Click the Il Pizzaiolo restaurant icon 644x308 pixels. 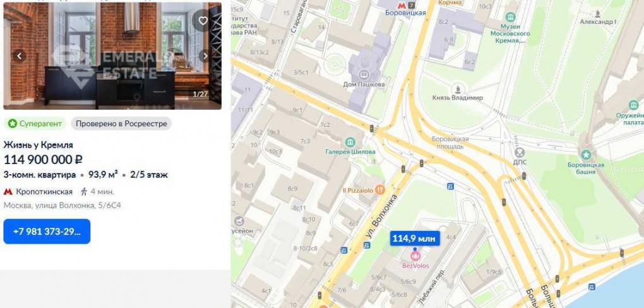tap(379, 190)
